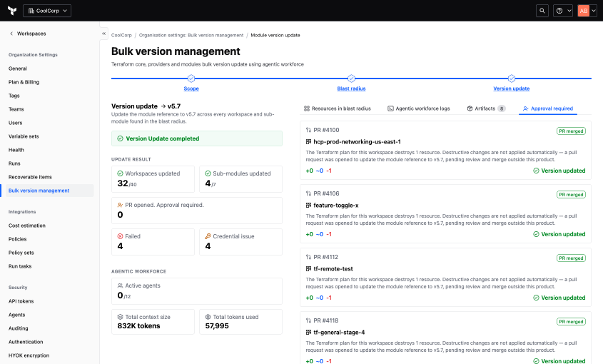Click the Version update step checkmark circle
Screen dimensions: 603x364
click(512, 79)
